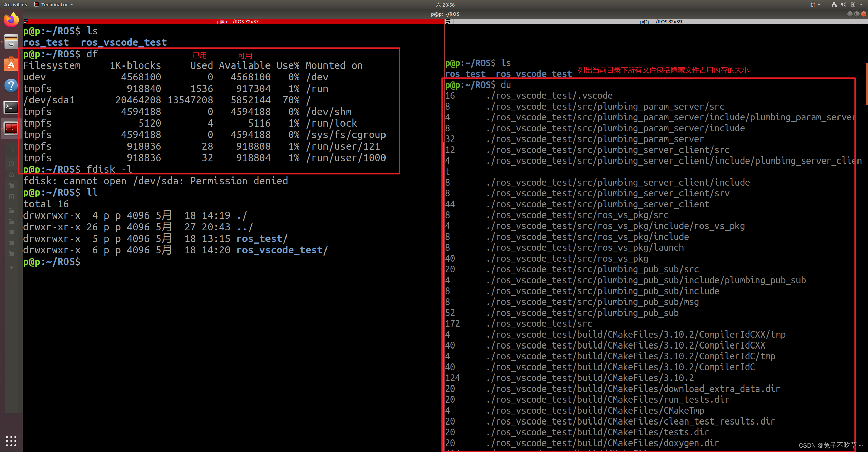Click 'ros_vscode_test' in left pane ls output
This screenshot has height=452, width=868.
click(124, 42)
